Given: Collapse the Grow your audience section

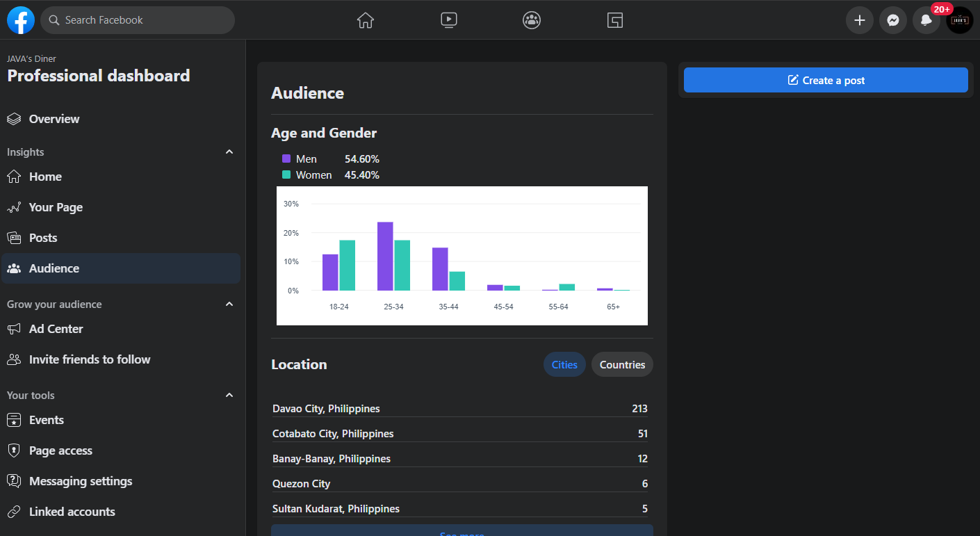Looking at the screenshot, I should coord(229,304).
